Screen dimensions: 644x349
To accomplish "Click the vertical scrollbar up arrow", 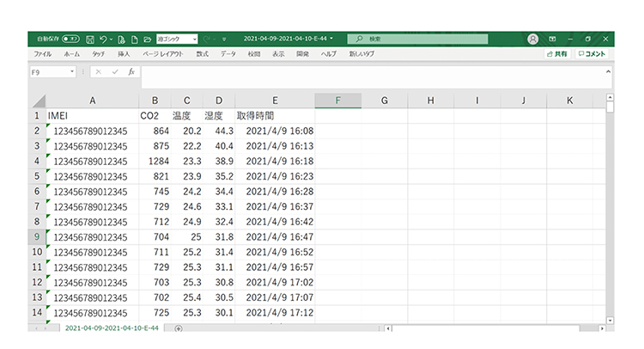I will (x=610, y=97).
